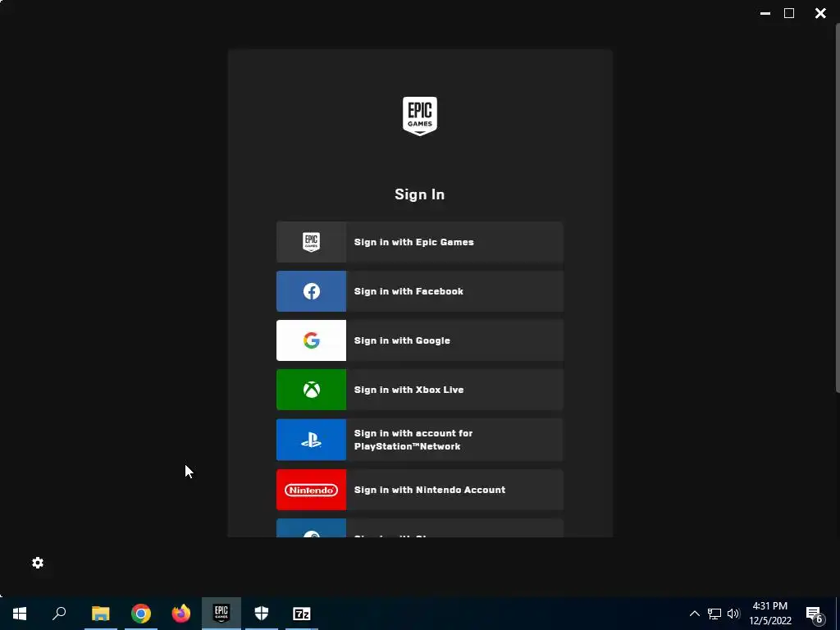840x630 pixels.
Task: Show hidden system tray icons
Action: coord(694,614)
